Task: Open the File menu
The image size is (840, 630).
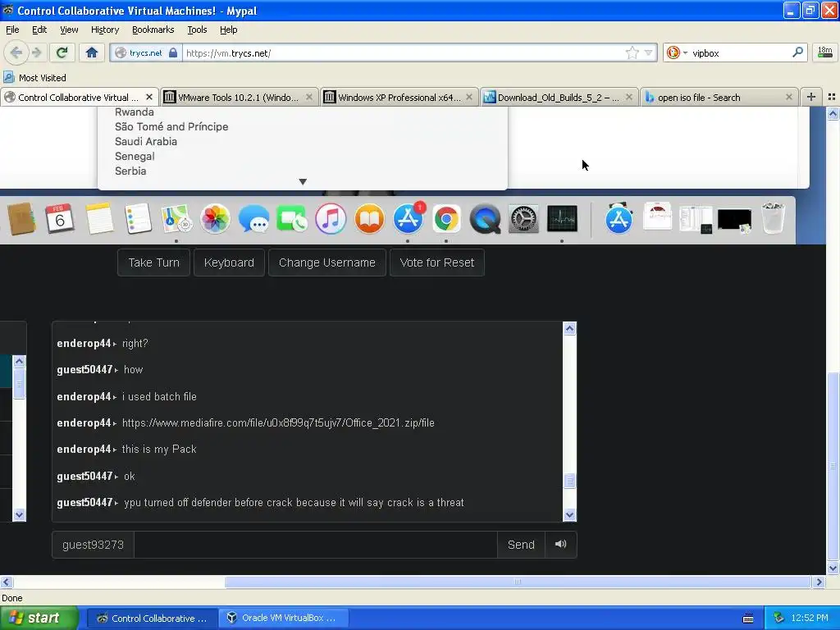Action: point(12,30)
